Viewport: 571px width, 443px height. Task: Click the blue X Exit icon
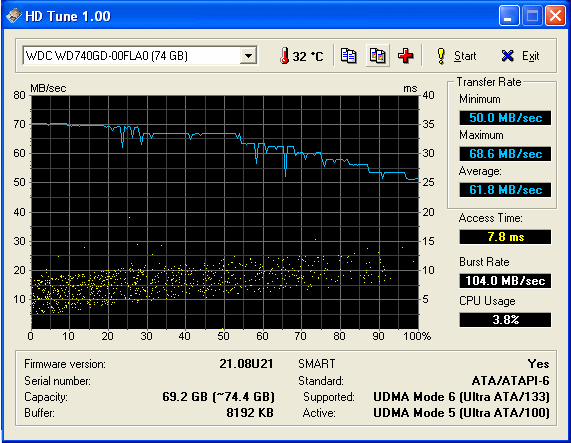(x=507, y=56)
